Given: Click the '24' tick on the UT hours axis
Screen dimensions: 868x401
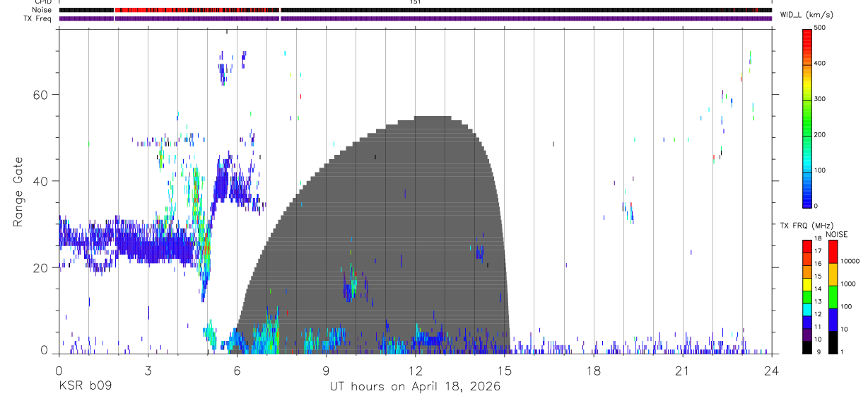Looking at the screenshot, I should pos(772,371).
